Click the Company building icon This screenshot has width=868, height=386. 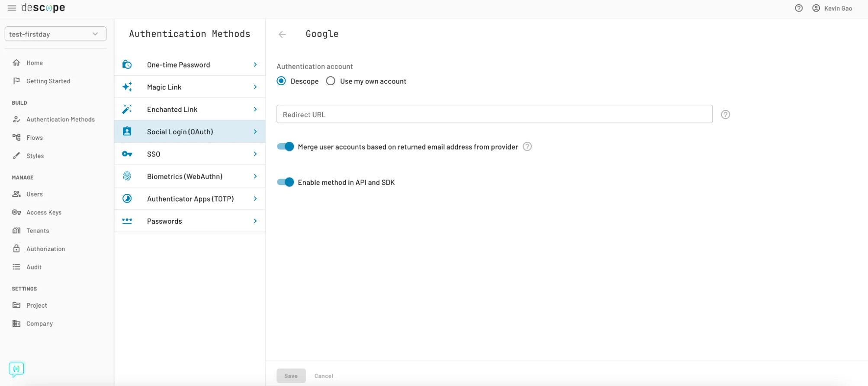coord(16,324)
